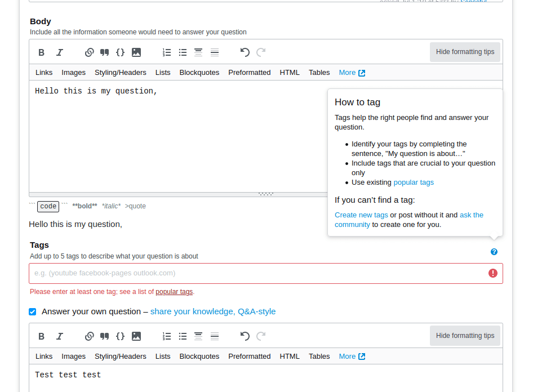
Task: Open Tables tip tab in question body editor
Action: pyautogui.click(x=319, y=72)
